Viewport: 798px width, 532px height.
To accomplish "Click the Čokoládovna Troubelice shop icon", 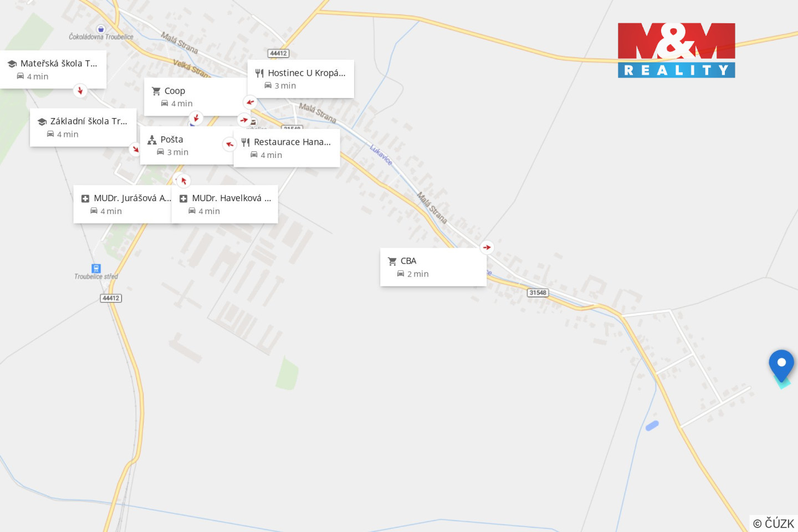I will (x=100, y=29).
